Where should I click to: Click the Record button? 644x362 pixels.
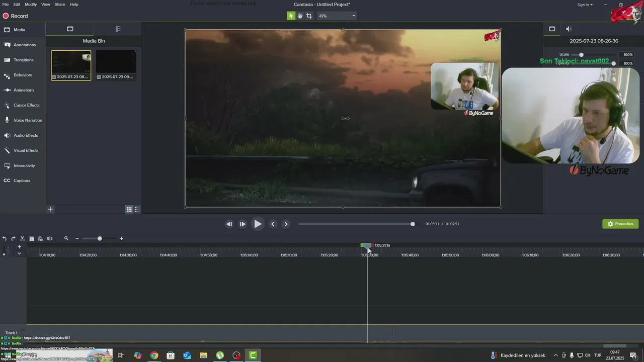pos(15,16)
